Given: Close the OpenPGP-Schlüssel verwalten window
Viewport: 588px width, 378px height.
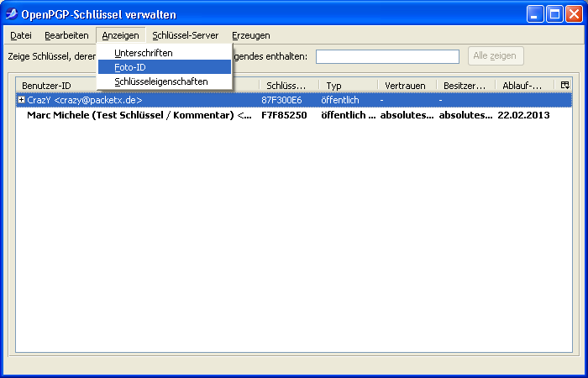Looking at the screenshot, I should (x=574, y=14).
